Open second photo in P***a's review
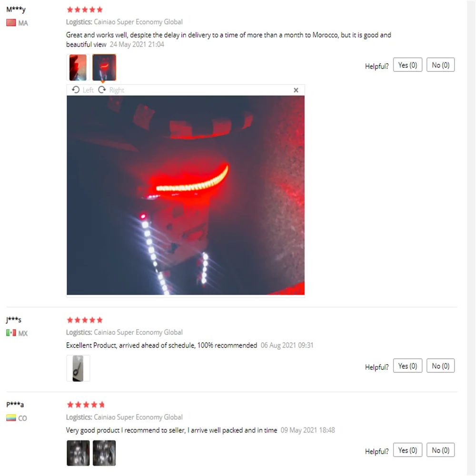The image size is (476, 476). (x=104, y=453)
